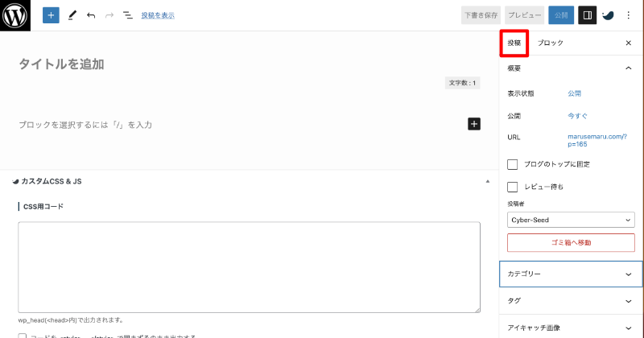Select the pencil tools icon
This screenshot has width=644, height=338.
tap(72, 15)
